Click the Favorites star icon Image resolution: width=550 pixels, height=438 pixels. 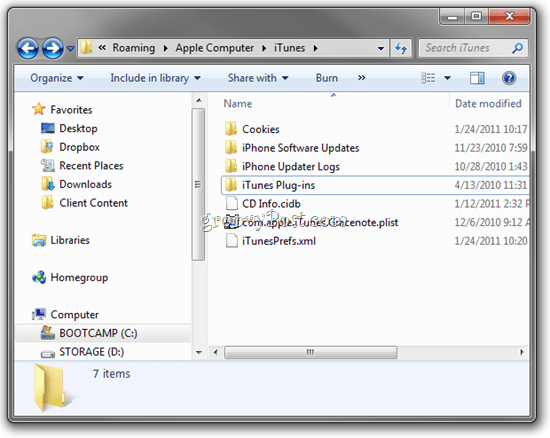(39, 109)
